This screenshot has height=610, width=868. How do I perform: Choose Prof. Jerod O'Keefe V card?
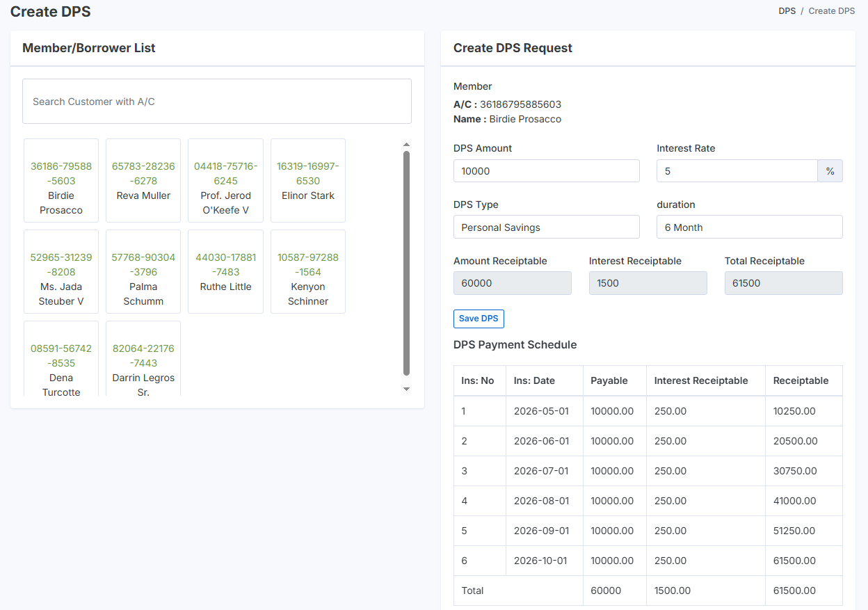coord(225,181)
